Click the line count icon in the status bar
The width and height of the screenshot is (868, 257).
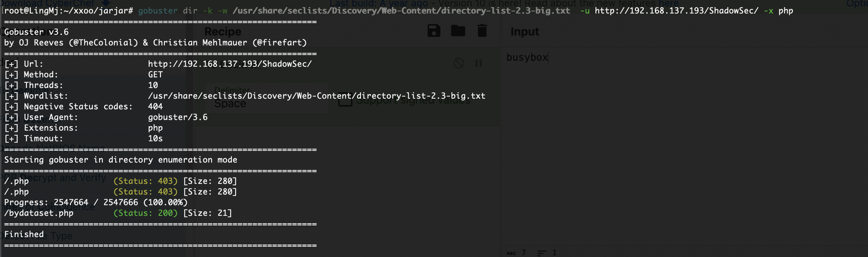542,253
